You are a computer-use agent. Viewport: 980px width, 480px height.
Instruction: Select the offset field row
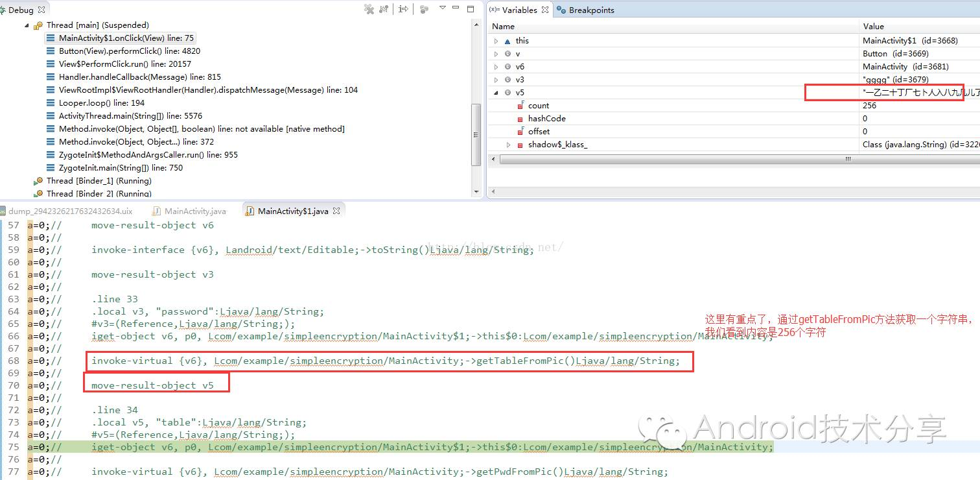pos(734,132)
